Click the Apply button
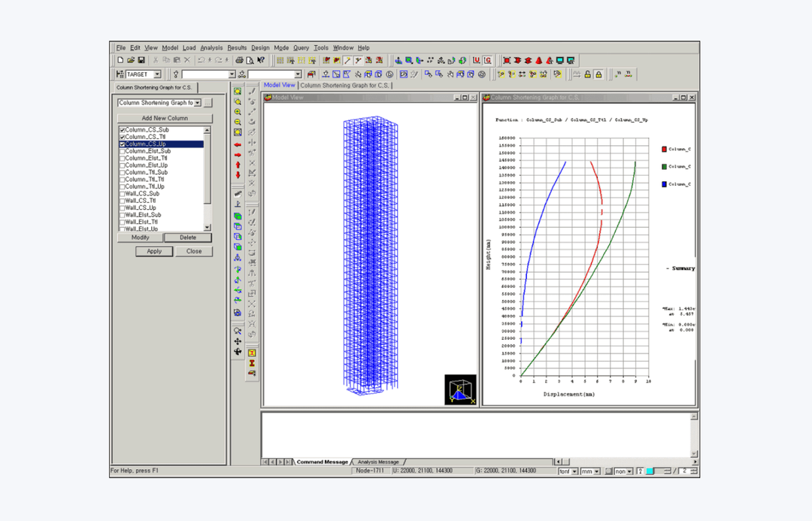The height and width of the screenshot is (521, 812). pos(154,251)
